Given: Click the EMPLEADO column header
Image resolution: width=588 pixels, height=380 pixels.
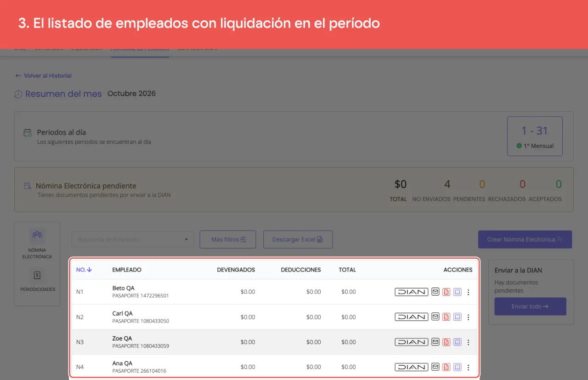Looking at the screenshot, I should tap(127, 270).
